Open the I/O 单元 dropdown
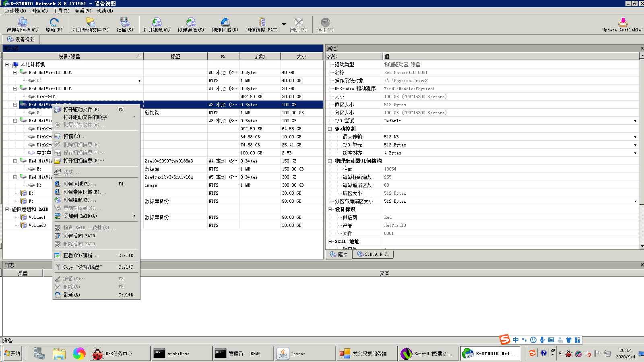The width and height of the screenshot is (644, 362). [635, 145]
